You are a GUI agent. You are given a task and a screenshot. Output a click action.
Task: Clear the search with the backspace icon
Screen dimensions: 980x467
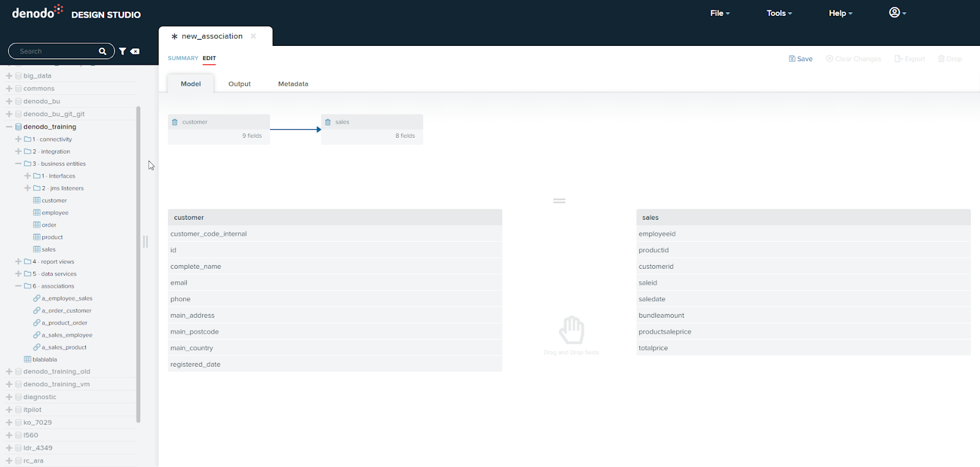click(x=135, y=51)
